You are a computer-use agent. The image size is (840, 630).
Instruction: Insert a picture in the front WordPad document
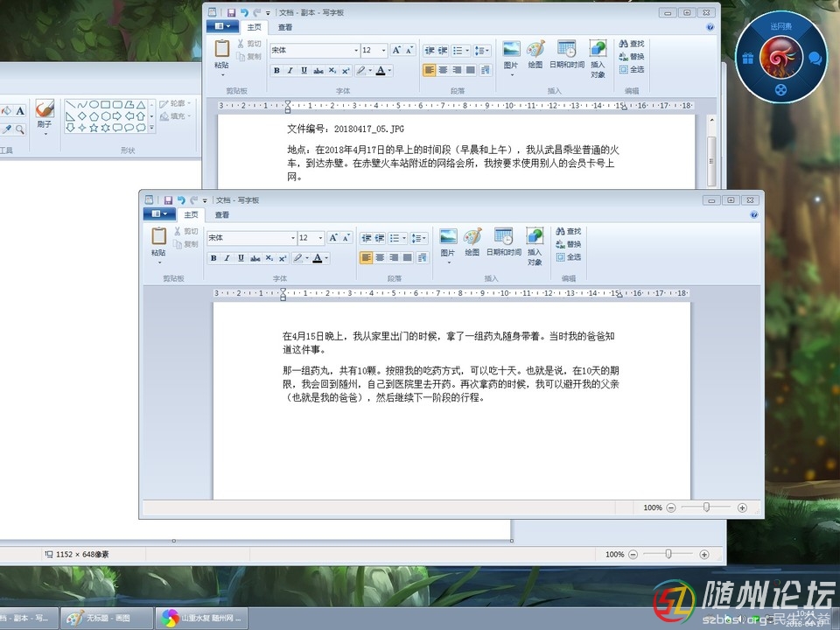tap(448, 237)
